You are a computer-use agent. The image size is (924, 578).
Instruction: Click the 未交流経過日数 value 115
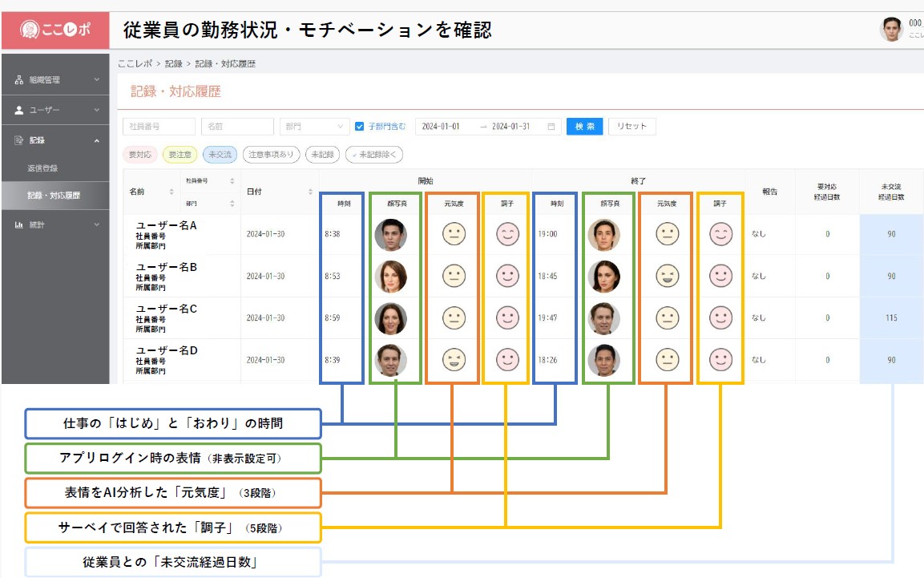point(891,317)
